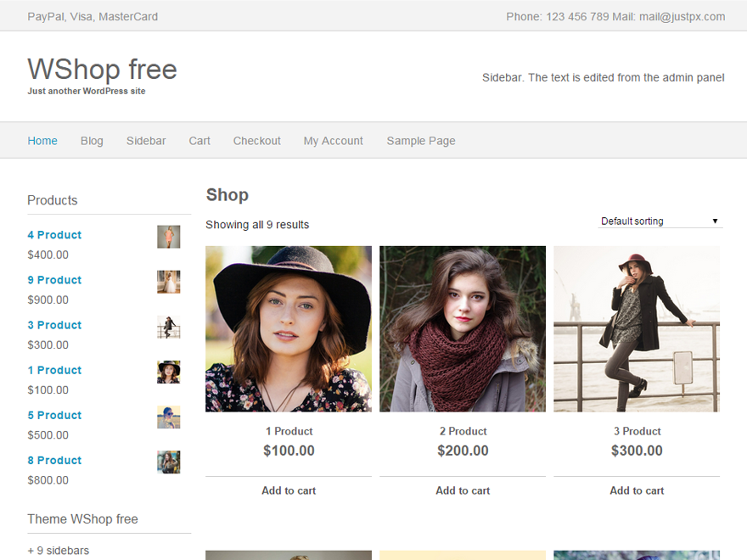Click the 4 Product sidebar thumbnail

(168, 237)
